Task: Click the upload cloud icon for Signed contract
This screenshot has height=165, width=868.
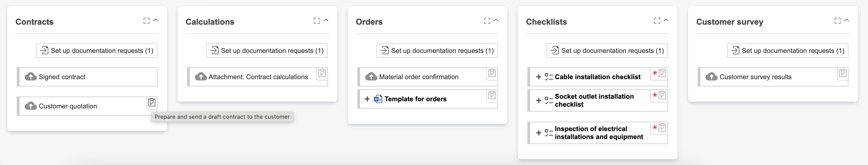Action: coord(31,77)
